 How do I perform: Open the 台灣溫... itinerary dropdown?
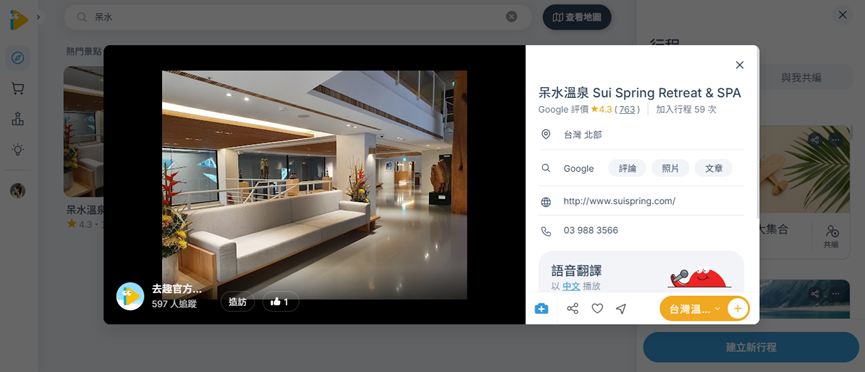coord(694,309)
